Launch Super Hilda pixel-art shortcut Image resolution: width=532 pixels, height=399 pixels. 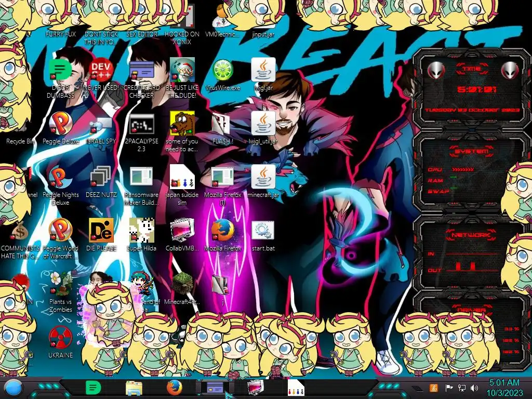click(x=141, y=230)
